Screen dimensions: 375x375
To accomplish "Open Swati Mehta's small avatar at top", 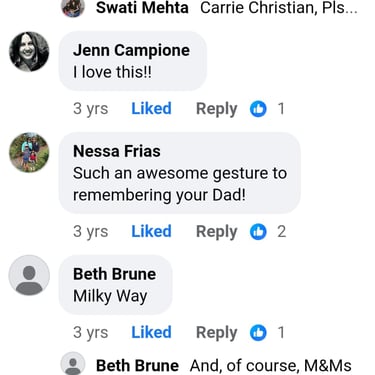I will tap(73, 7).
